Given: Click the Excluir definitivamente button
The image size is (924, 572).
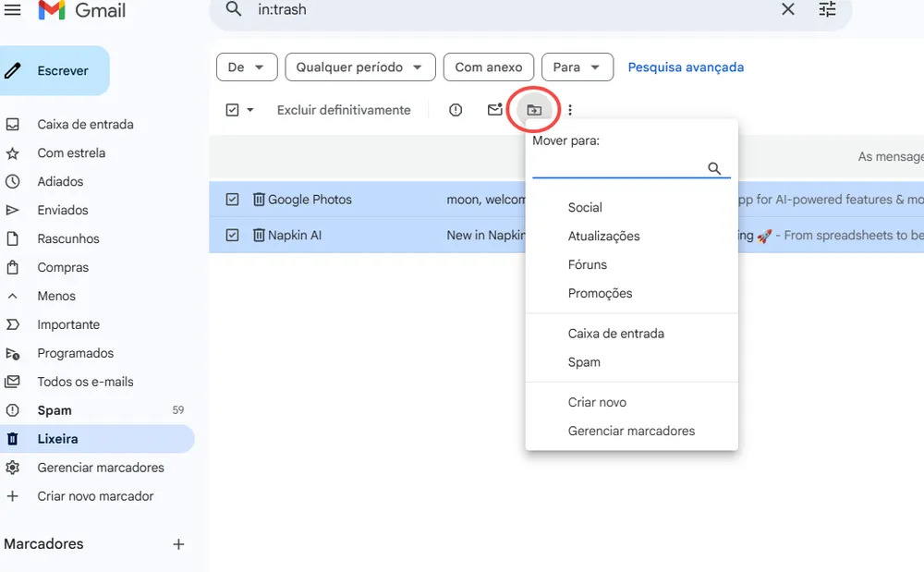Looking at the screenshot, I should click(343, 109).
